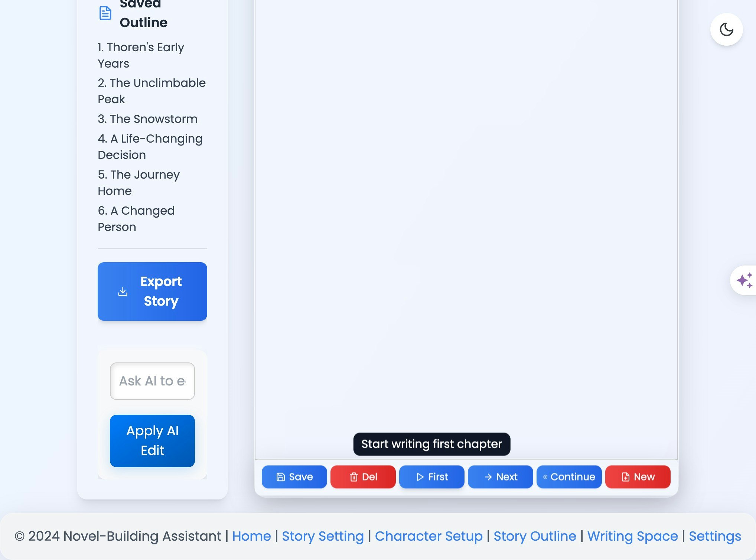
Task: Focus the Ask AI to edit input field
Action: [x=152, y=381]
